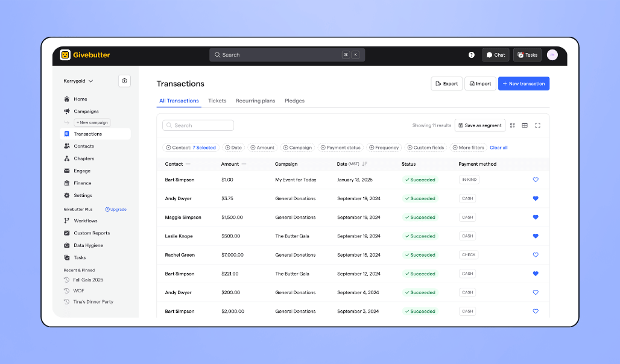
Task: Unfavorite Leslie Knope's $500.00 transaction
Action: pyautogui.click(x=535, y=236)
